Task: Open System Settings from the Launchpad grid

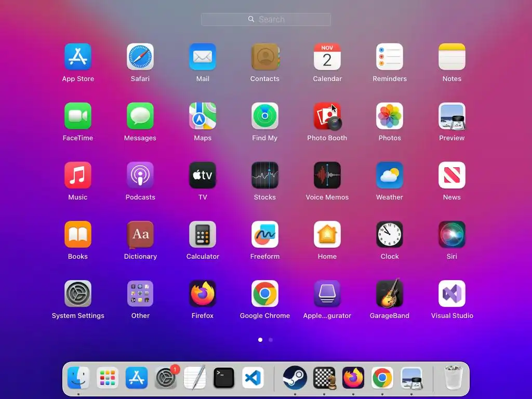Action: (78, 294)
